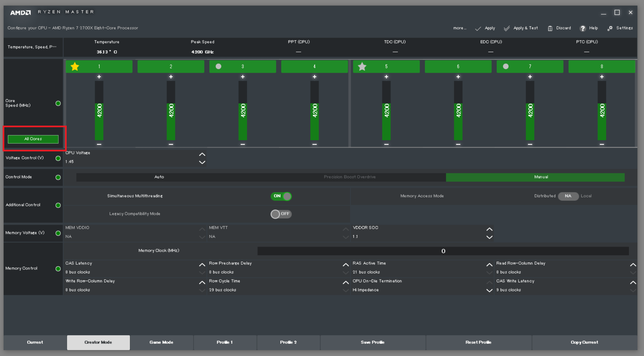644x356 pixels.
Task: Toggle Additional Control green indicator
Action: click(58, 205)
